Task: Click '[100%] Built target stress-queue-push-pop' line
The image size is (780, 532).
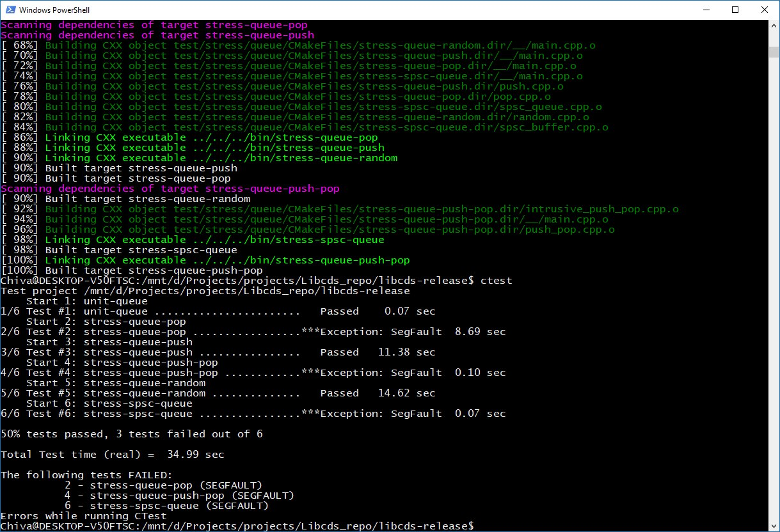Action: click(x=132, y=270)
